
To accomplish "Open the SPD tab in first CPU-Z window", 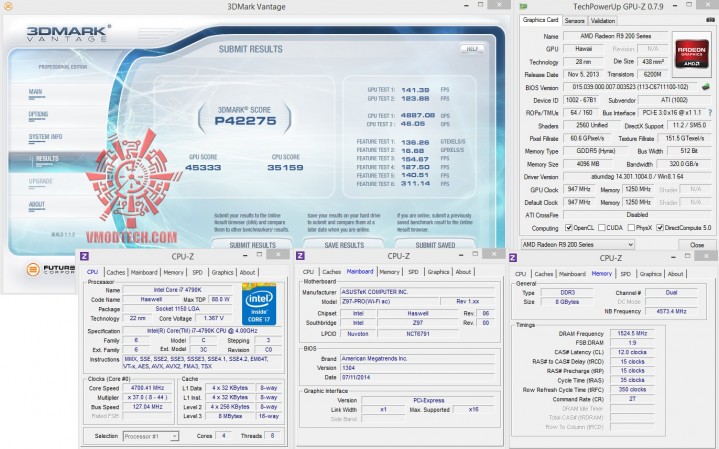I will (197, 272).
